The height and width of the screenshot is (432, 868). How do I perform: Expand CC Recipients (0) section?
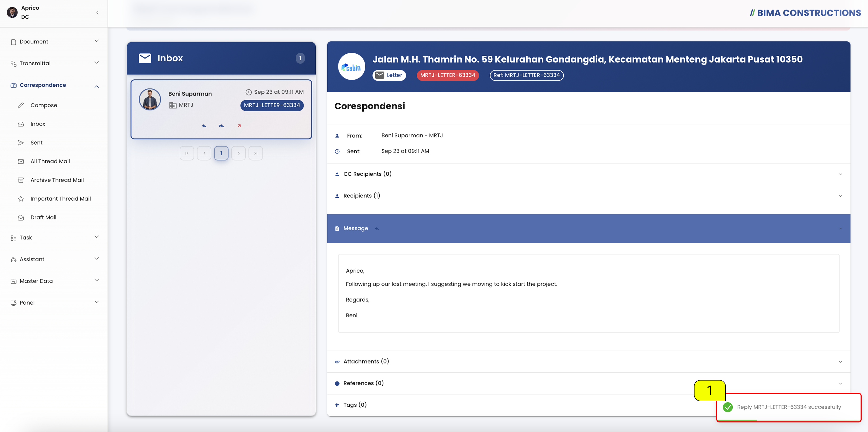tap(588, 174)
